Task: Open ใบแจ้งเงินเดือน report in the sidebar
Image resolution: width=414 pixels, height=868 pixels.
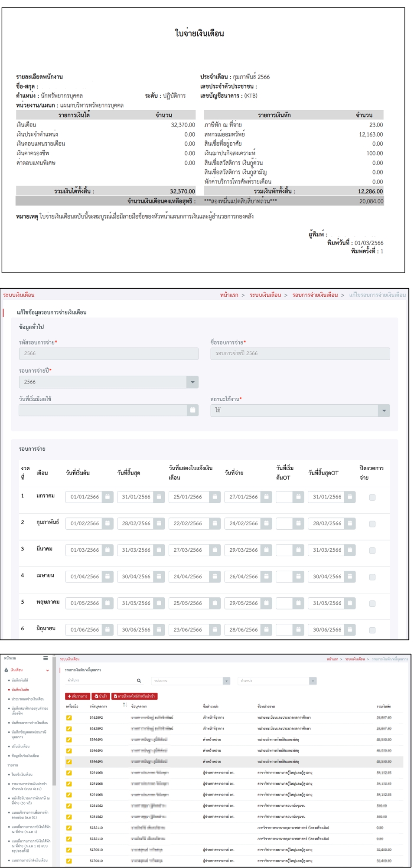Action: [x=22, y=774]
